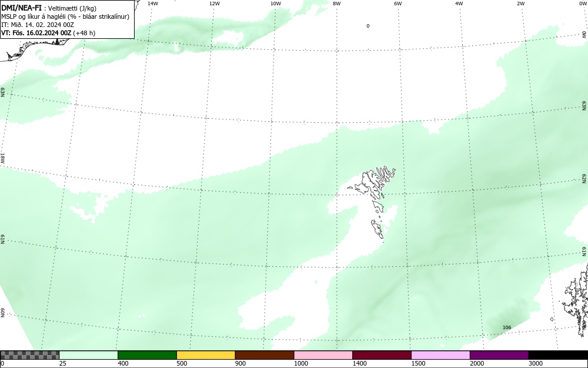The image size is (588, 368).
Task: Click the 14W longitude label
Action: pos(153,4)
